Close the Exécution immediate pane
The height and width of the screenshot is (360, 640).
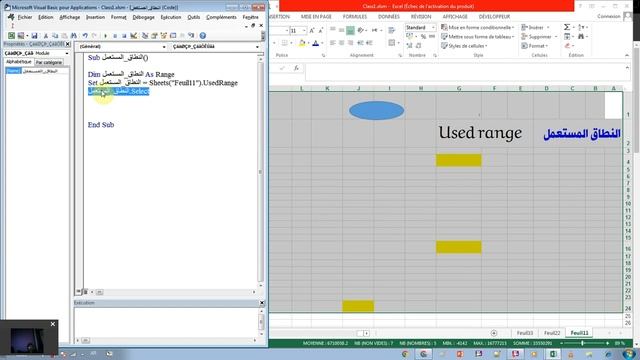point(262,303)
